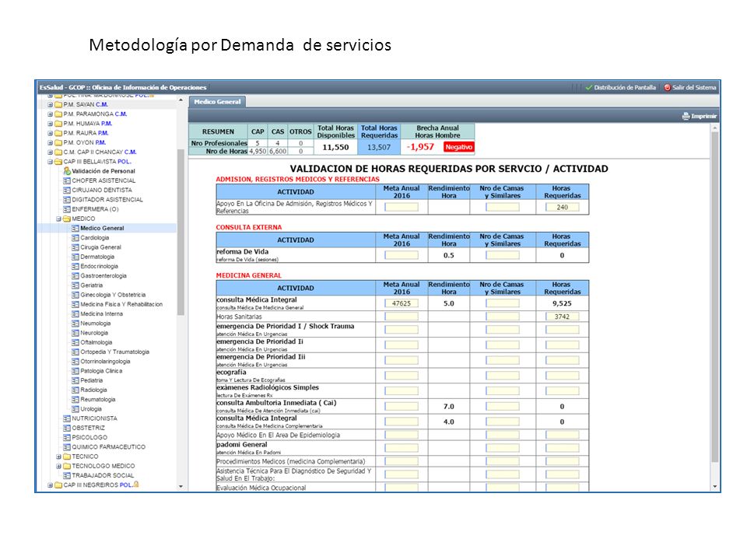Click the 13,507 Total Horas Requeridas value
This screenshot has width=747, height=560.
[x=379, y=148]
